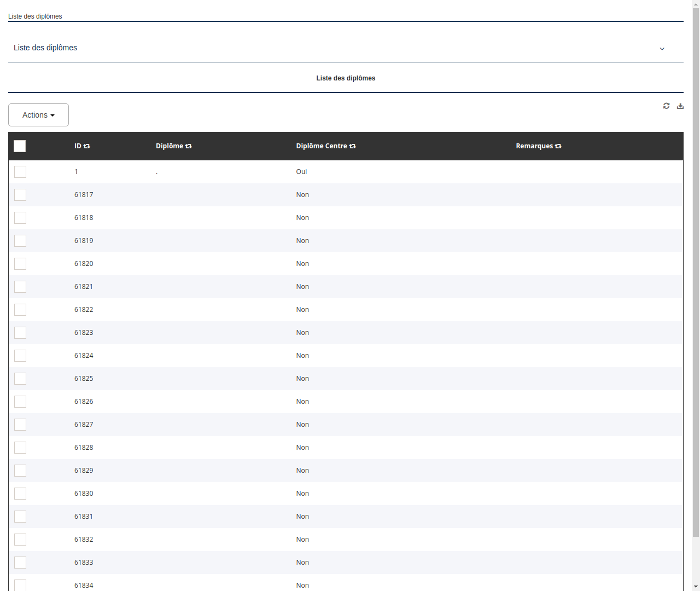
Task: Click the Liste des diplômes breadcrumb
Action: point(34,16)
